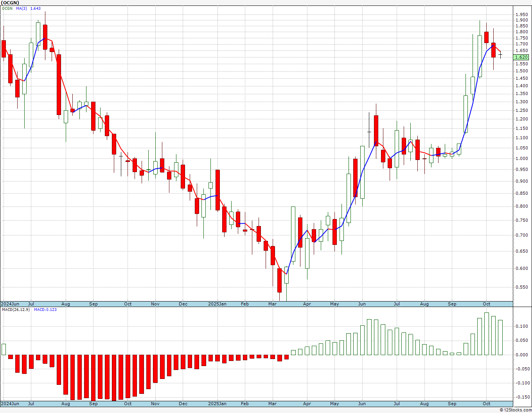Click the 0.900 price axis label

(521, 181)
